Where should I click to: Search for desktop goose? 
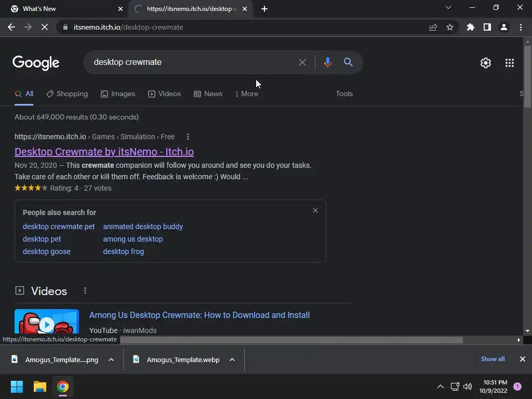[47, 252]
